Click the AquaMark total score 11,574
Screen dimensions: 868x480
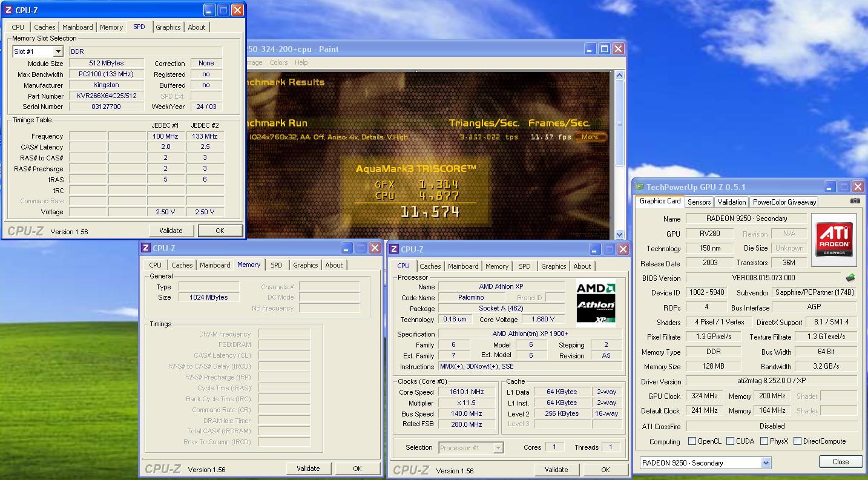pos(430,211)
